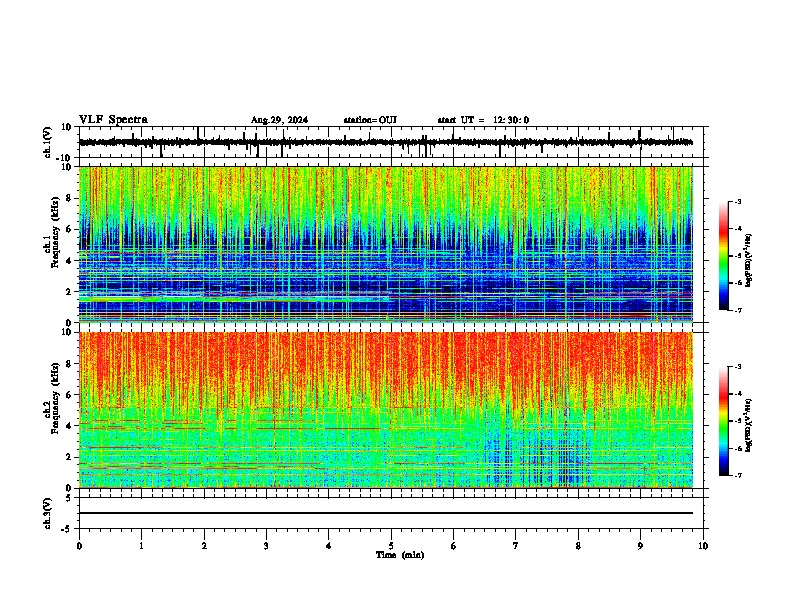Click the "ch.1(V)" waveform axis label
This screenshot has width=792, height=612.
[48, 142]
